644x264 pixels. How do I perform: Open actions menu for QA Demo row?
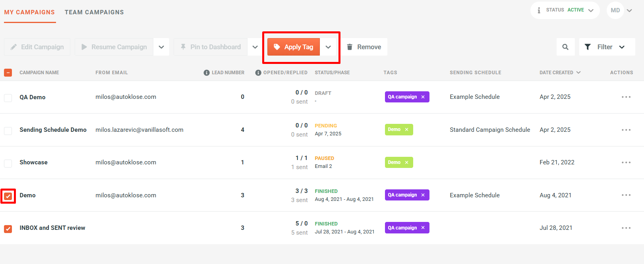[x=626, y=97]
